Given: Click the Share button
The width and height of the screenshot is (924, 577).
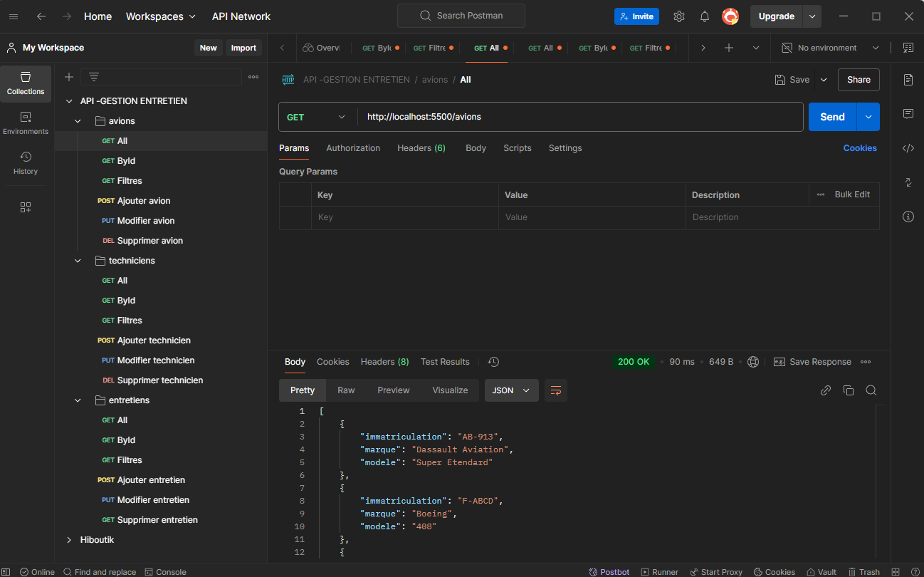Looking at the screenshot, I should (x=859, y=80).
